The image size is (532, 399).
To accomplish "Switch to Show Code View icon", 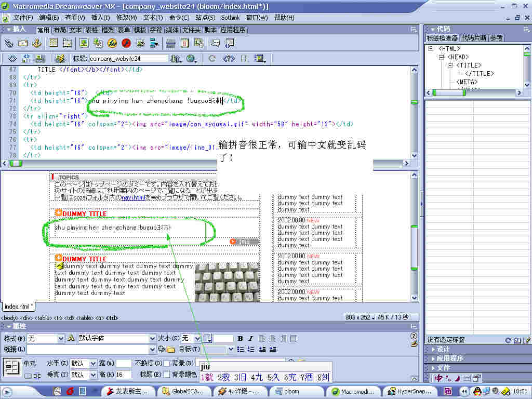I will (12, 59).
